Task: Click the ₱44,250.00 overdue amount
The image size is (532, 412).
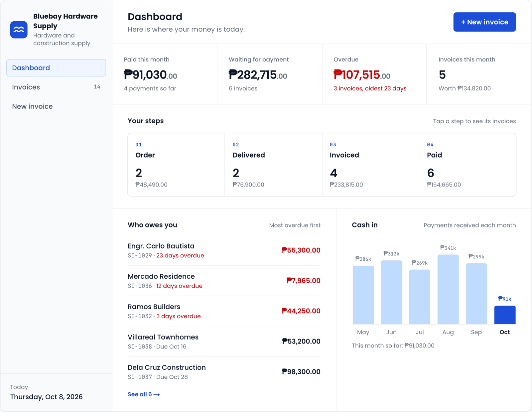Action: point(301,311)
